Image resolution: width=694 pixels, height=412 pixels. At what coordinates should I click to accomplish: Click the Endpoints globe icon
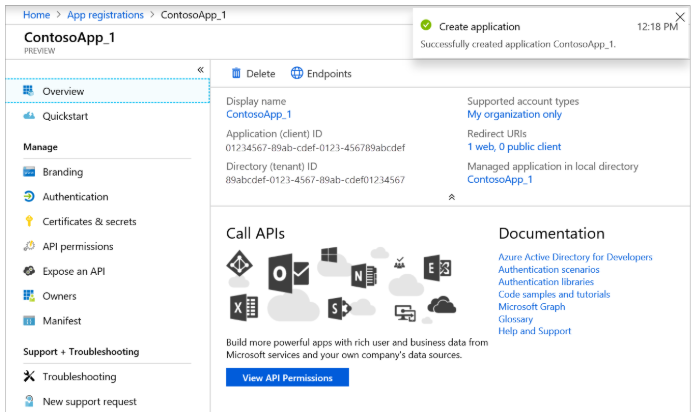click(297, 73)
